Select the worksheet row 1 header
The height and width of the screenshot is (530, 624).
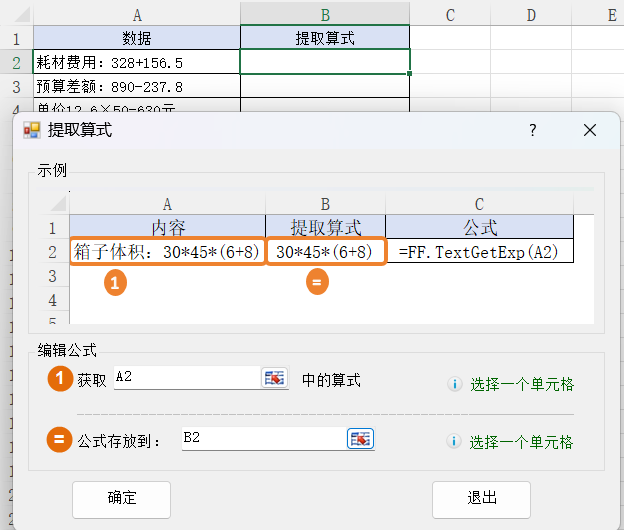pos(16,38)
